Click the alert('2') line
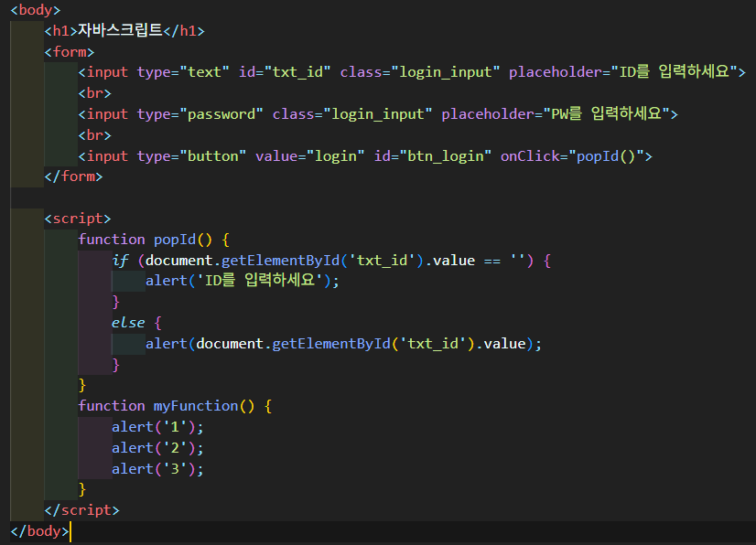 pyautogui.click(x=157, y=448)
